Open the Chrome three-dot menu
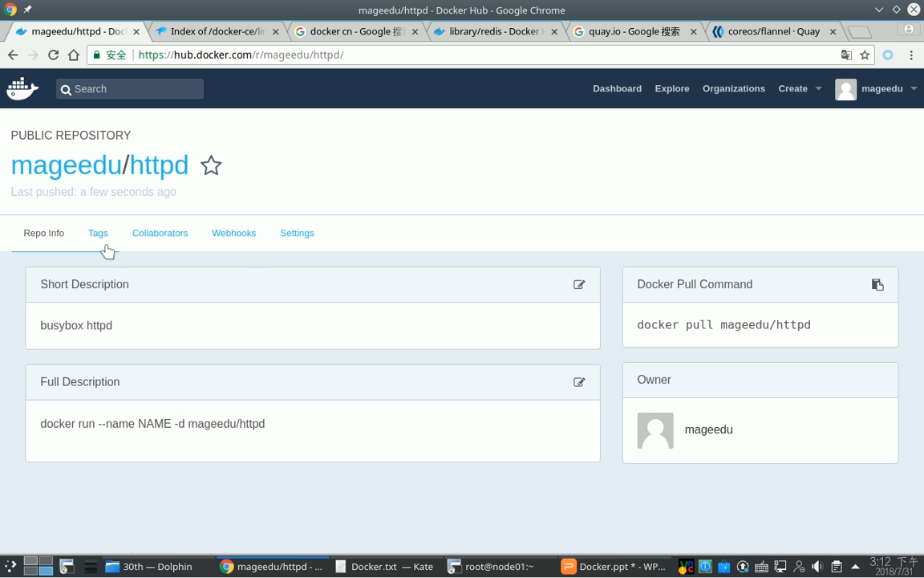The height and width of the screenshot is (578, 924). click(911, 55)
